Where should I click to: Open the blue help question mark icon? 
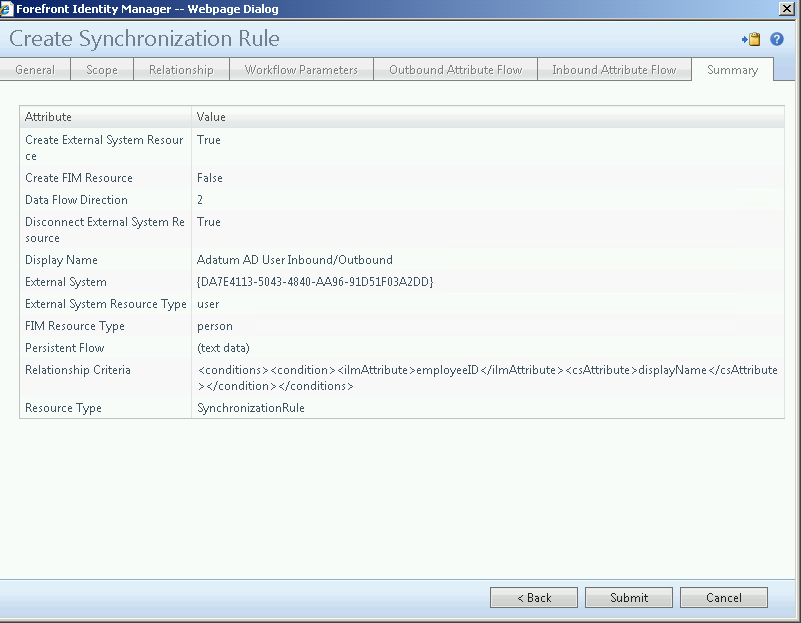pos(776,39)
